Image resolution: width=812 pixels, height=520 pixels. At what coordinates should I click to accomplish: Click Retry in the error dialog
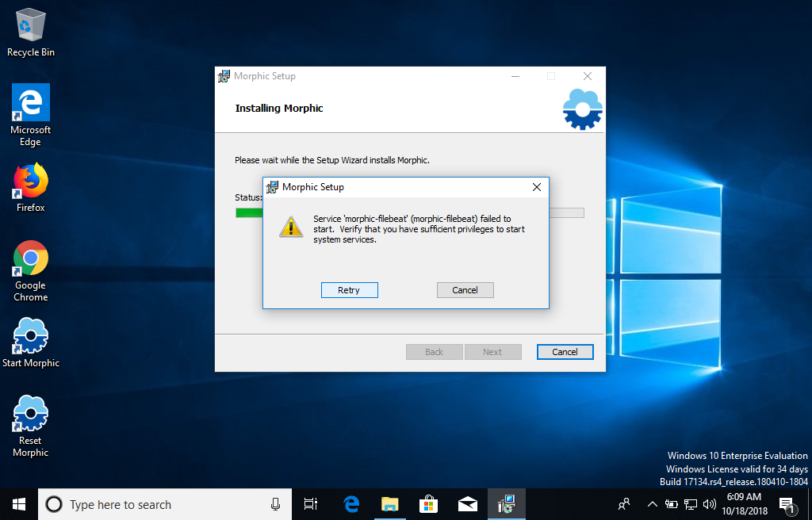349,290
